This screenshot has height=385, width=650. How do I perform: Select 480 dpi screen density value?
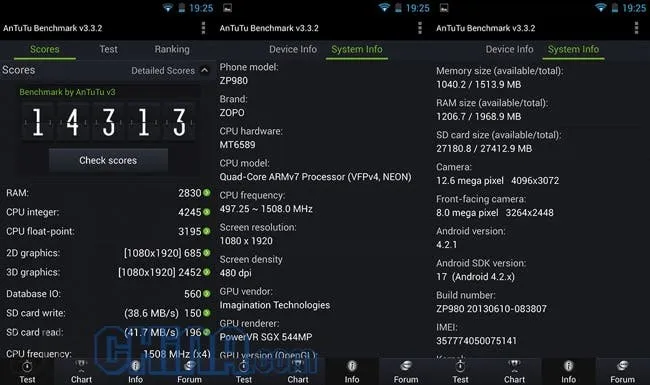[x=235, y=273]
